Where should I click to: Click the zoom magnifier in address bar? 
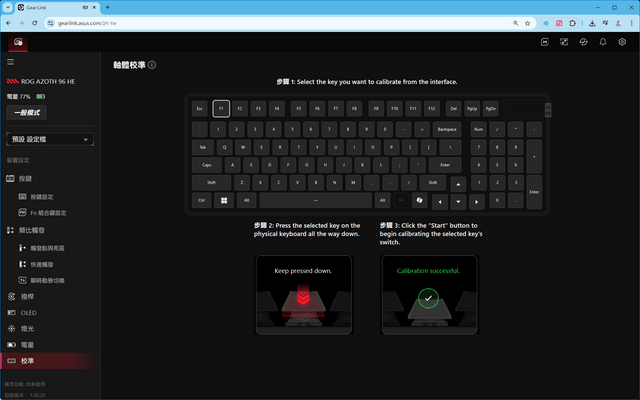(x=516, y=23)
